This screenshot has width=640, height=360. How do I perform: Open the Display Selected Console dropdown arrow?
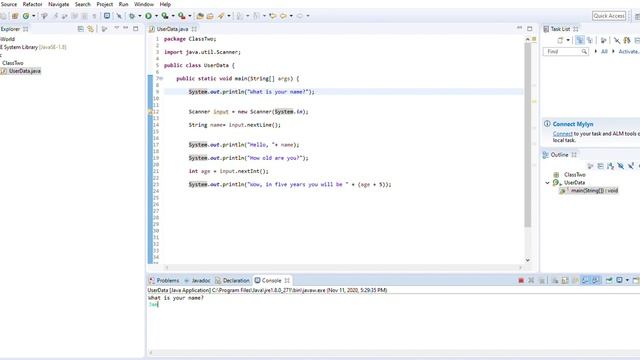click(627, 280)
